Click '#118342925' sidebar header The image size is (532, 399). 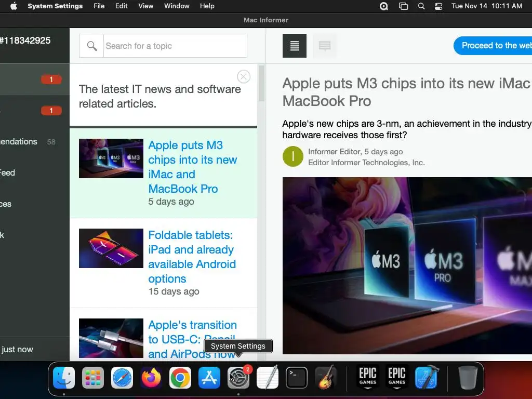pos(25,41)
